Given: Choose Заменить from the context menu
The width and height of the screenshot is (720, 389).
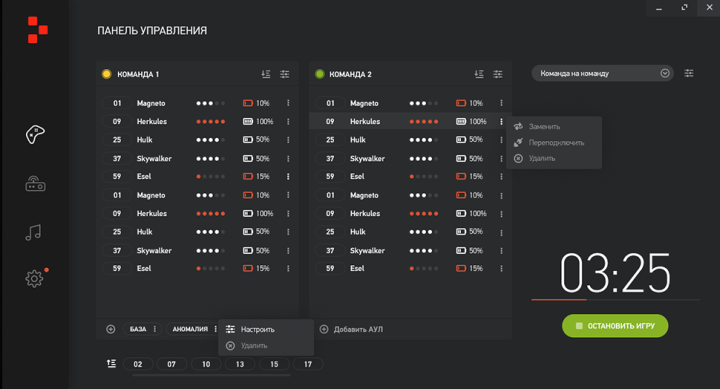Looking at the screenshot, I should pos(544,126).
